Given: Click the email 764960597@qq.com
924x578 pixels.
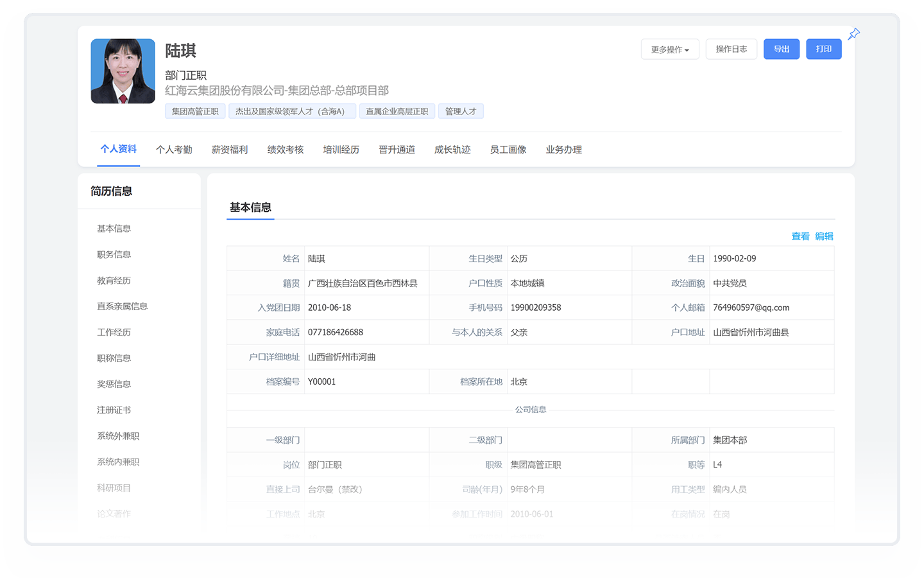Looking at the screenshot, I should click(751, 308).
